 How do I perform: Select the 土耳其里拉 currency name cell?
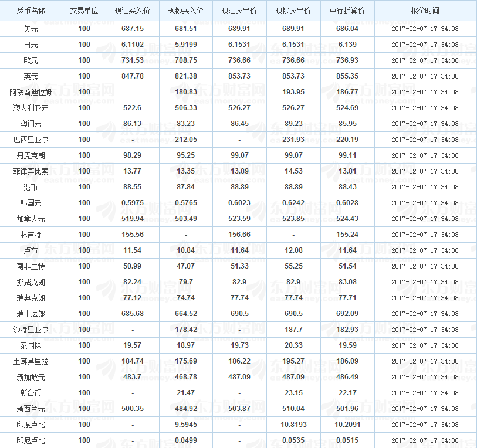tap(31, 361)
